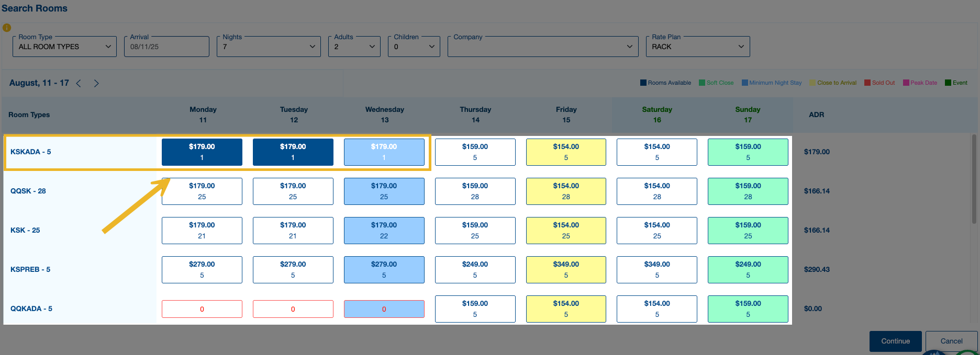Open the Company dropdown

(x=542, y=47)
